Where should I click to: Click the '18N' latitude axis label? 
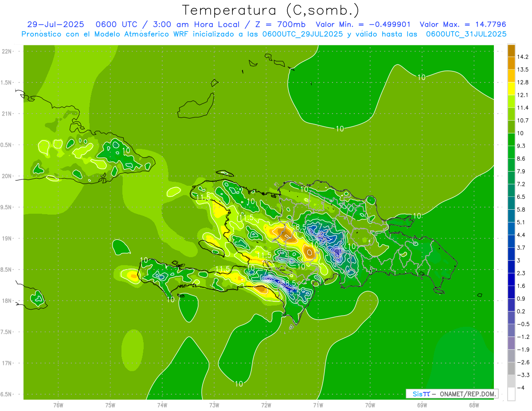pos(7,301)
